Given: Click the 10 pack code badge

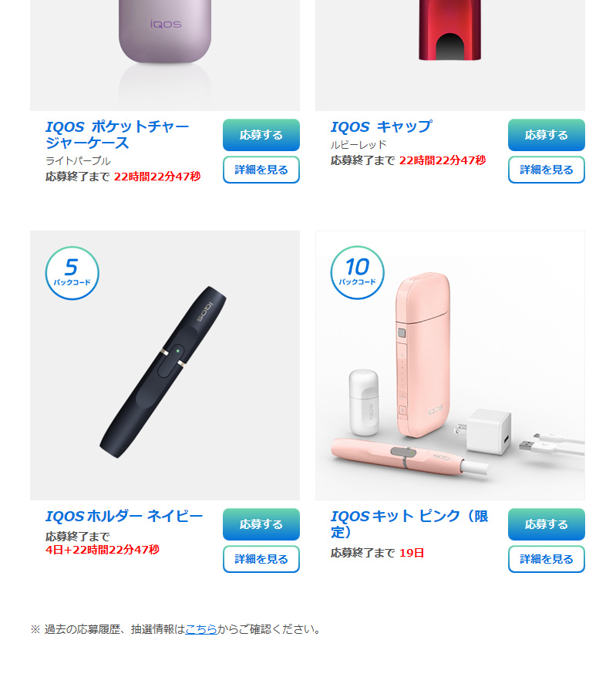Looking at the screenshot, I should (x=358, y=273).
